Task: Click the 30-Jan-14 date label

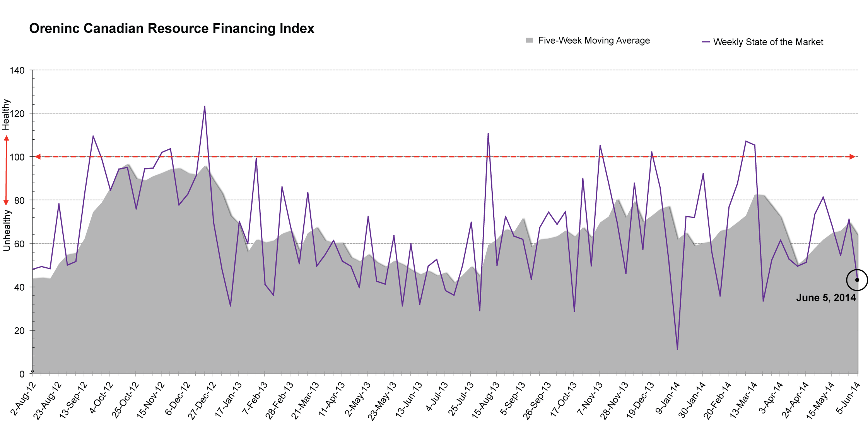Action: (x=692, y=400)
